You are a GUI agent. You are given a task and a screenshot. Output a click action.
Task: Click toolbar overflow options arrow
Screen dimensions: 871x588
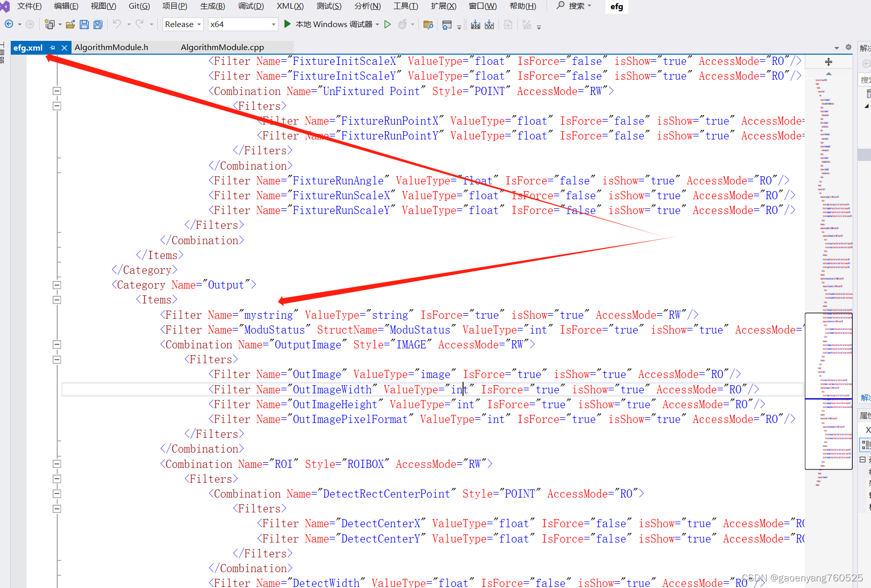539,27
